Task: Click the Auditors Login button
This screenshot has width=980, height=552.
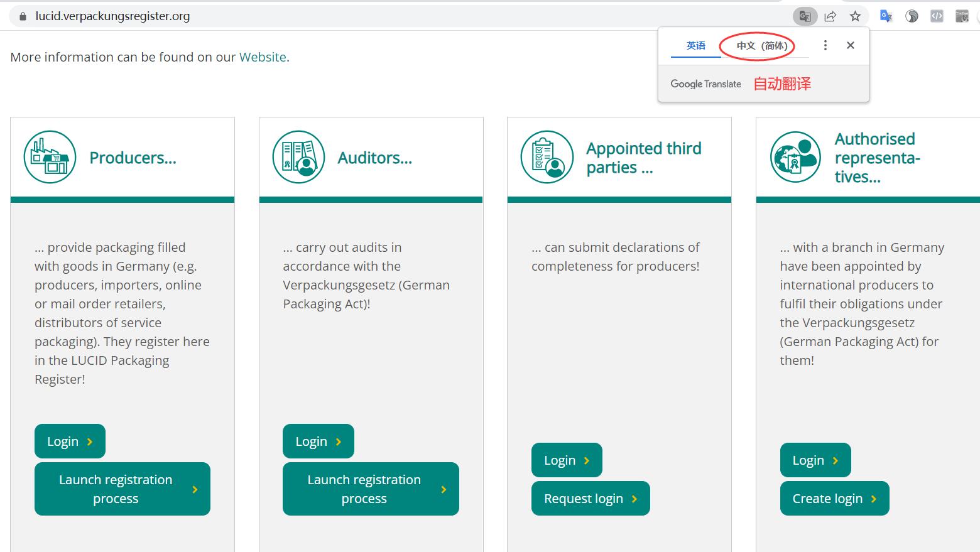Action: click(318, 441)
